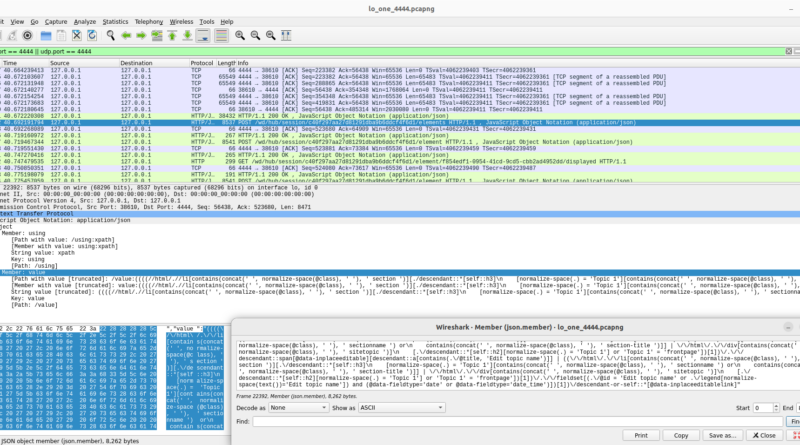Open the Analyze menu
800x445 pixels.
pos(85,21)
